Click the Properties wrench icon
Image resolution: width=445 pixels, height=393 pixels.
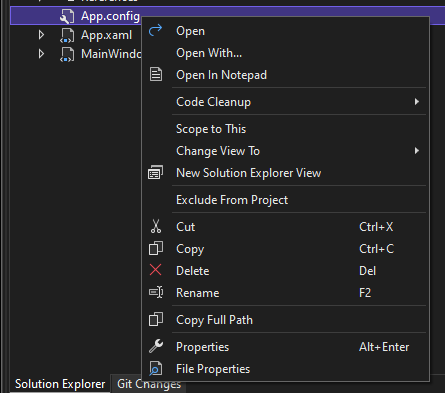[x=156, y=346]
